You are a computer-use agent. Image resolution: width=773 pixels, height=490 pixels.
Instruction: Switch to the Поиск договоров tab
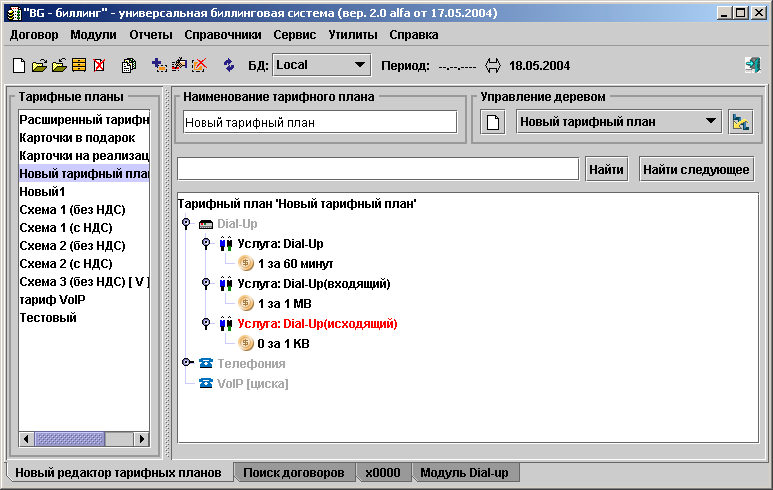[x=294, y=472]
